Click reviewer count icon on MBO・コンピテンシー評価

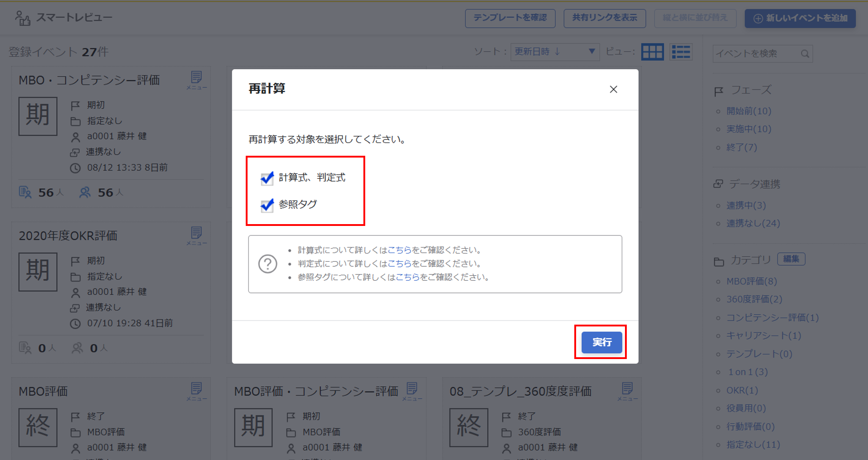pyautogui.click(x=85, y=192)
